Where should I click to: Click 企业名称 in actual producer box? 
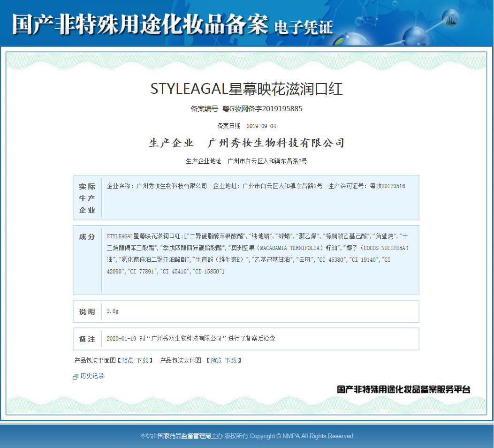pyautogui.click(x=119, y=186)
